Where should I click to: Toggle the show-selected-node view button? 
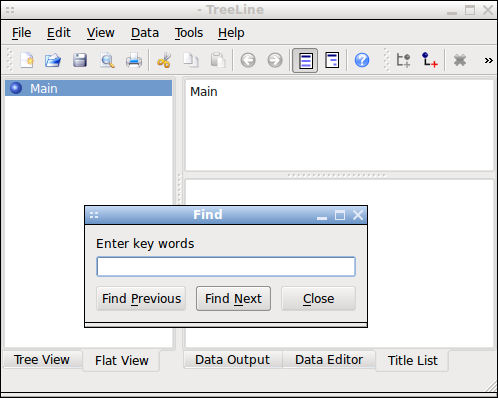click(x=305, y=60)
